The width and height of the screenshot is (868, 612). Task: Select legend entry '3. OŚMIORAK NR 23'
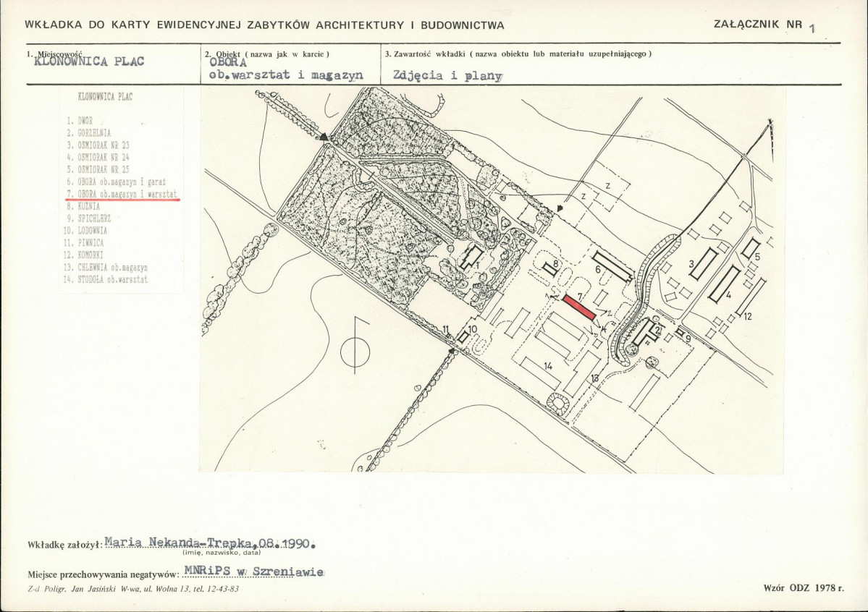click(x=98, y=145)
